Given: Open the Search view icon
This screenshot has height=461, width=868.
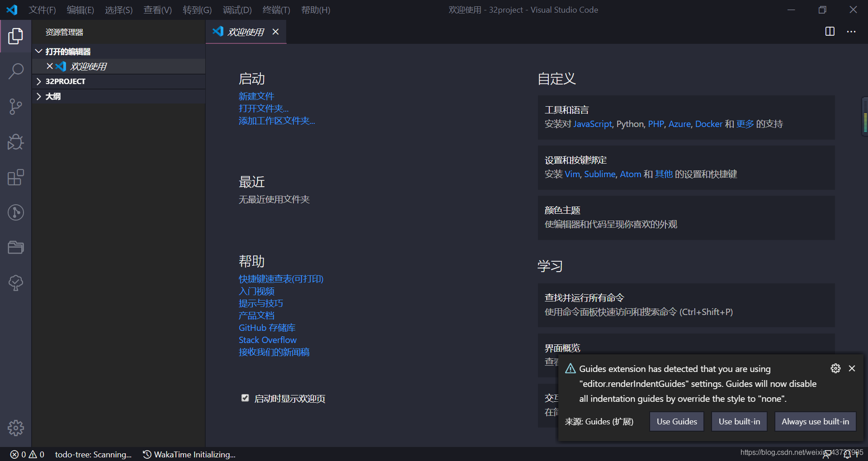Looking at the screenshot, I should pos(15,71).
